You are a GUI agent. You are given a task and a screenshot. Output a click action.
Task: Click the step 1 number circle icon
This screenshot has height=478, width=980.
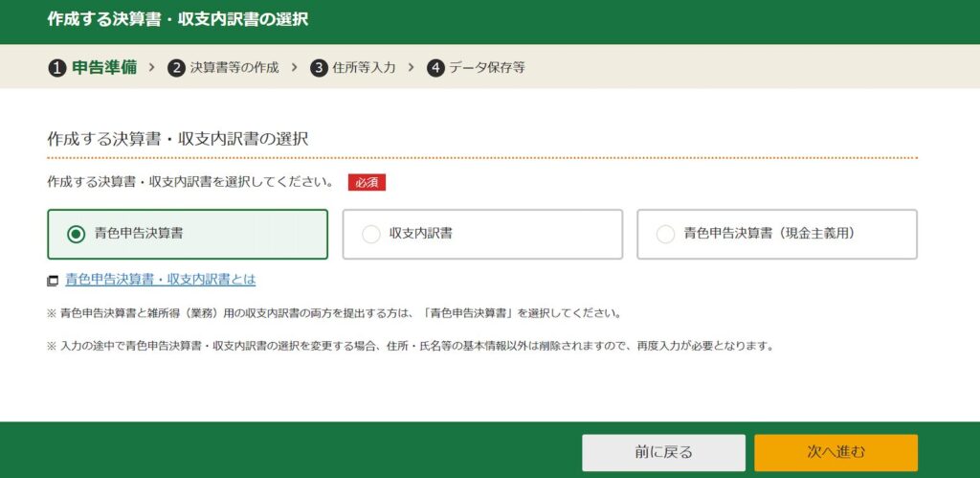(56, 68)
